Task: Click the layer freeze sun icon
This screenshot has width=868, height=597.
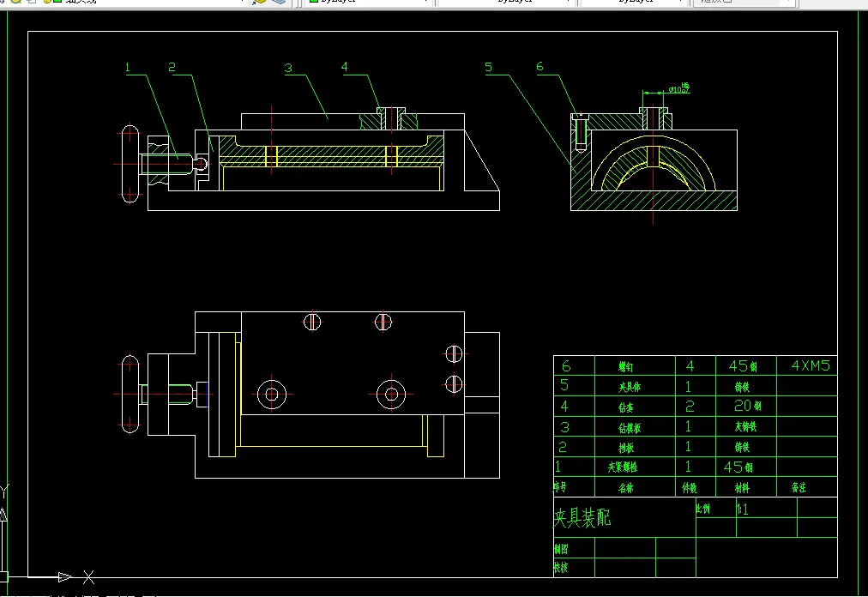Action: [16, 2]
